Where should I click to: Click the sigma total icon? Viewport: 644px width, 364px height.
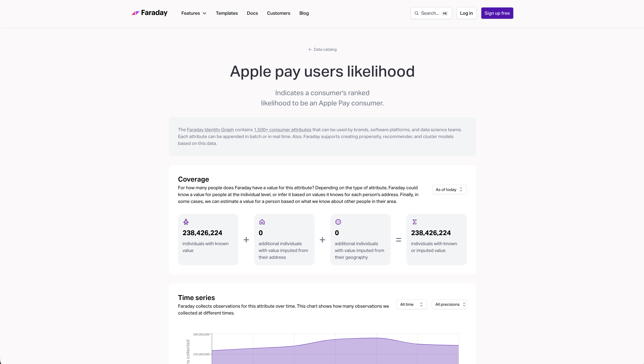pos(414,222)
